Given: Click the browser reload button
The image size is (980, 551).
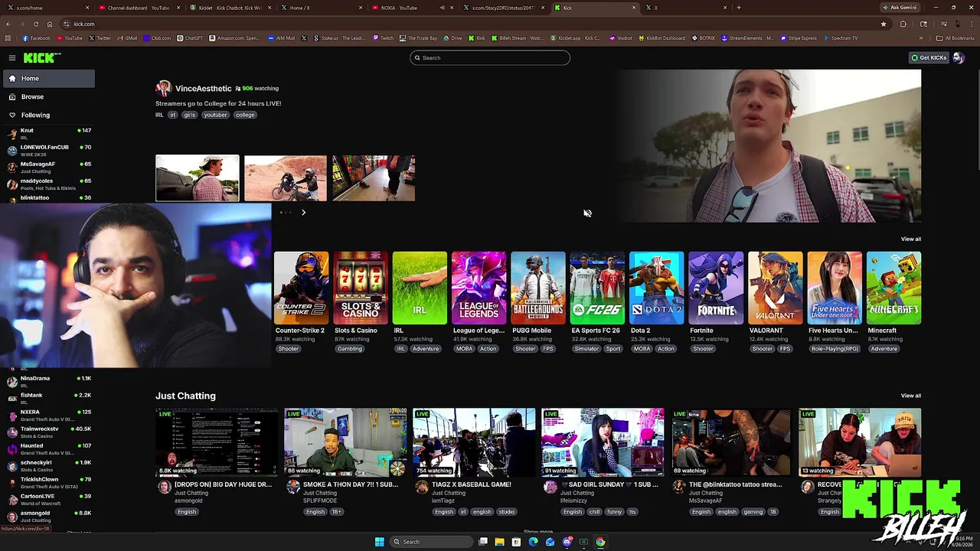Looking at the screenshot, I should click(x=35, y=24).
